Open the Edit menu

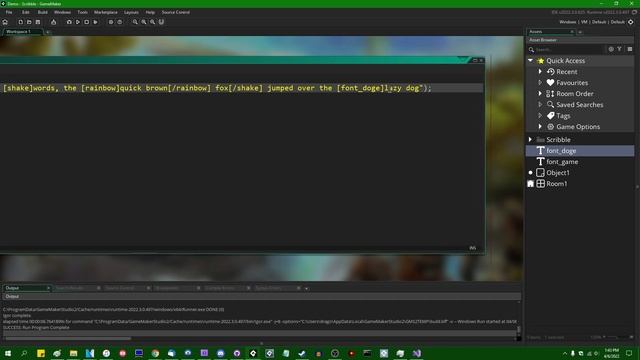(26, 12)
